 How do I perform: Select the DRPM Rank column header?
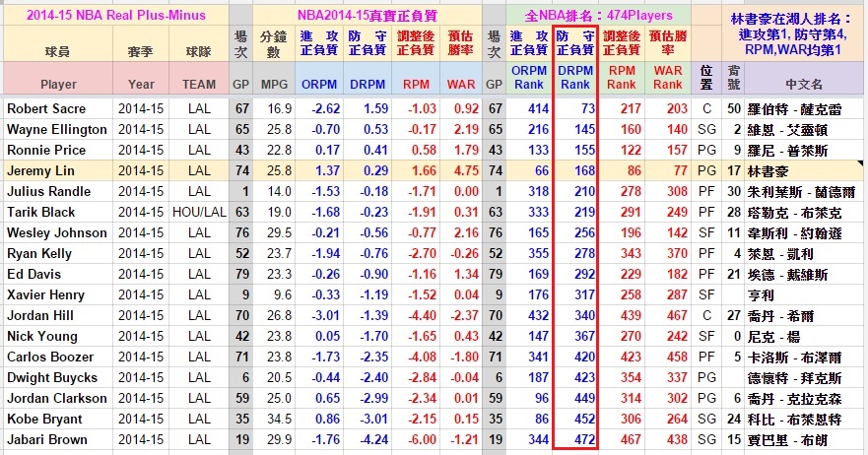(575, 78)
